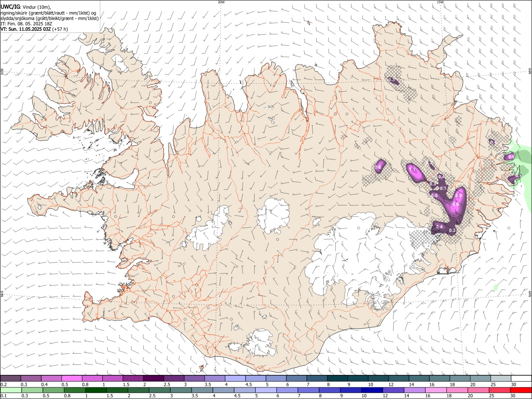Select the 1.5–2 purple swatch in upper row
The width and height of the screenshot is (532, 399).
133,378
